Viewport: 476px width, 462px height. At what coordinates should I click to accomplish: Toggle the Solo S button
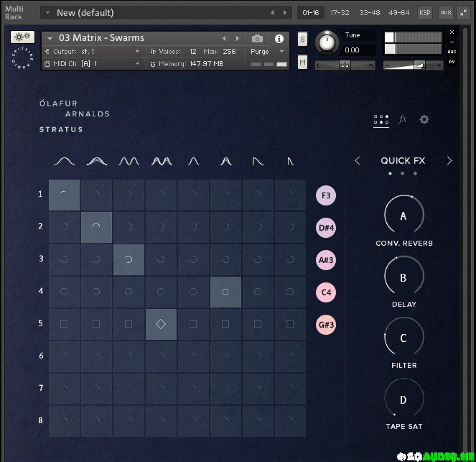click(303, 39)
